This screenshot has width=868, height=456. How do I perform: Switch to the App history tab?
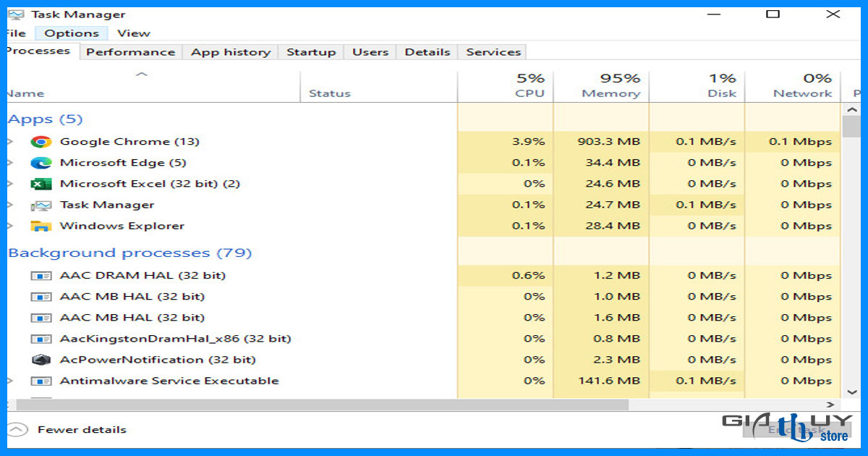[x=231, y=52]
